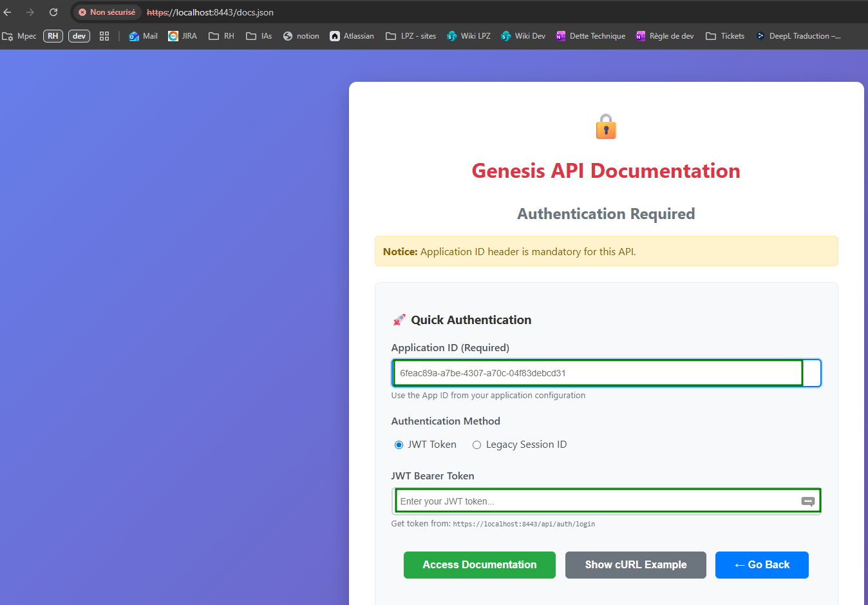Open the notion bookmark
This screenshot has height=605, width=868.
click(x=300, y=36)
